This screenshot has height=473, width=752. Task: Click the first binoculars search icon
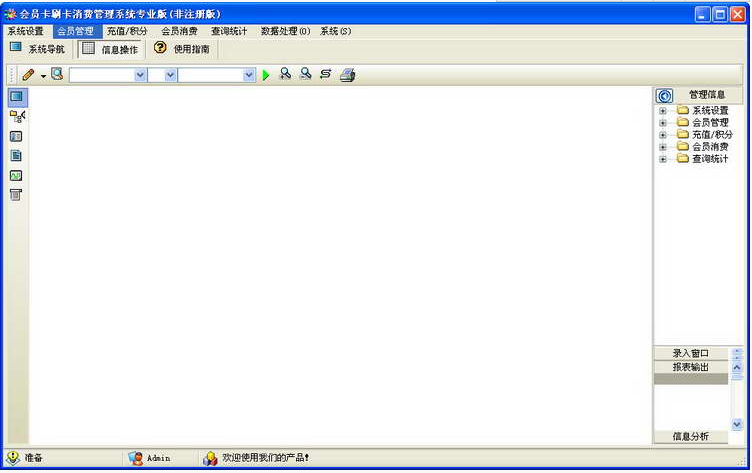coord(285,74)
